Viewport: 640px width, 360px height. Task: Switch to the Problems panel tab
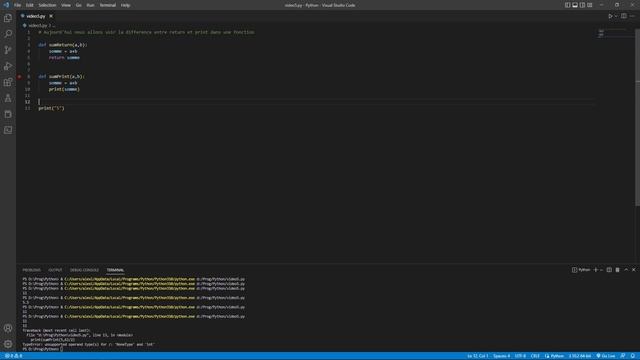tap(31, 270)
